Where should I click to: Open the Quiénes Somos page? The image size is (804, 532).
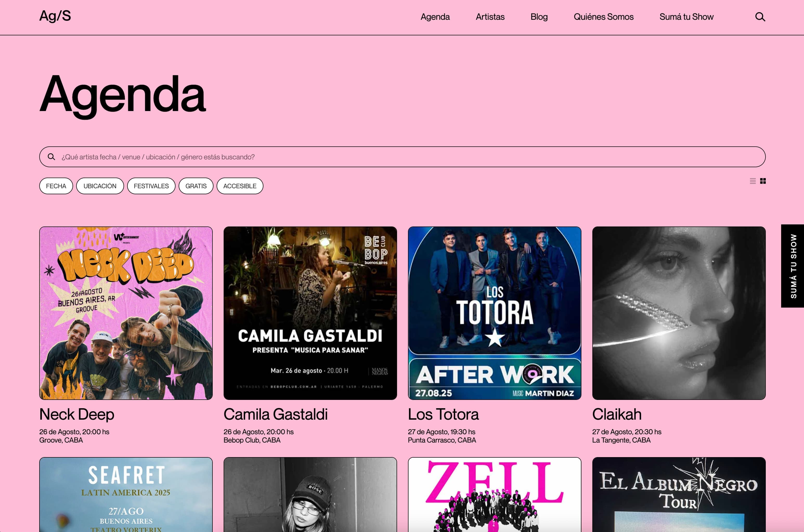coord(604,17)
